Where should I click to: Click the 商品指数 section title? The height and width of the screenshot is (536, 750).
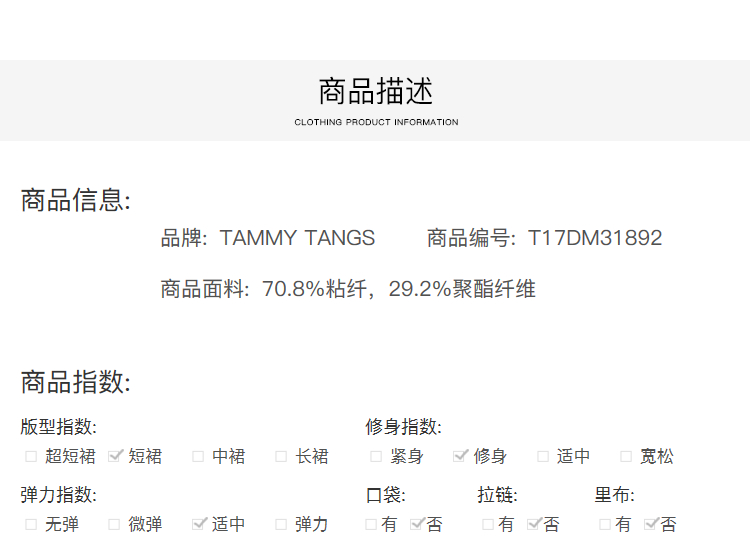75,382
